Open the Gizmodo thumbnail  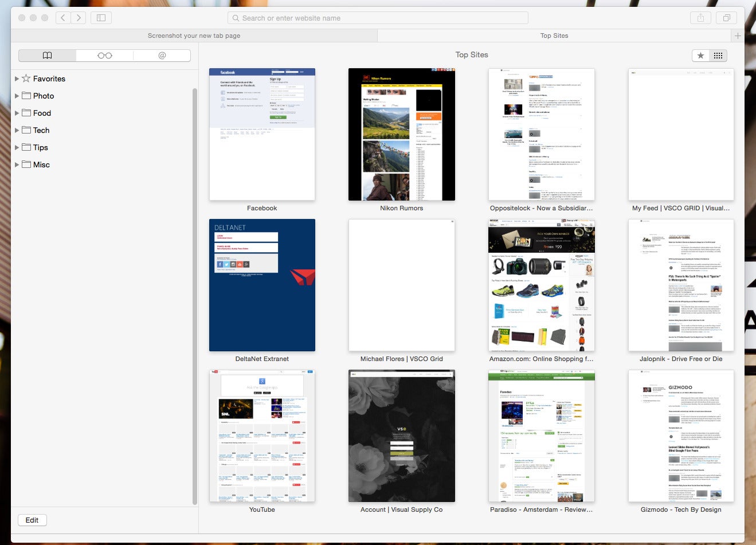pyautogui.click(x=681, y=436)
